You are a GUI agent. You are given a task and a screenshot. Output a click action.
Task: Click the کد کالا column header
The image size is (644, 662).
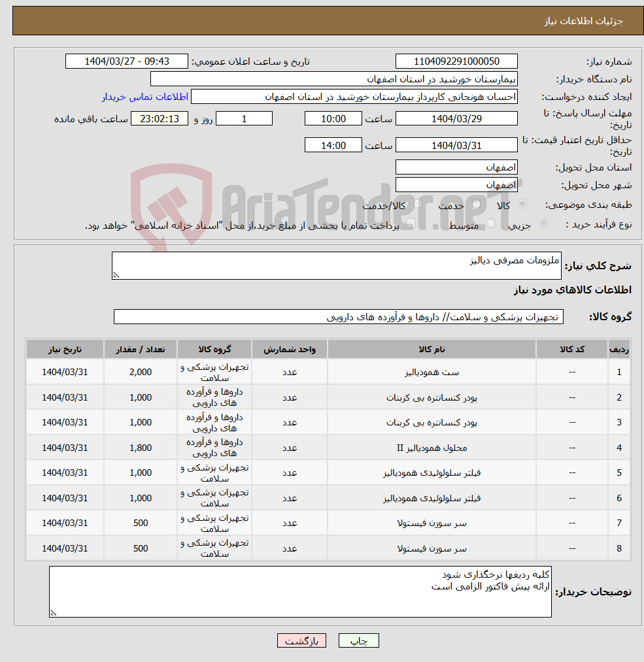pyautogui.click(x=572, y=349)
